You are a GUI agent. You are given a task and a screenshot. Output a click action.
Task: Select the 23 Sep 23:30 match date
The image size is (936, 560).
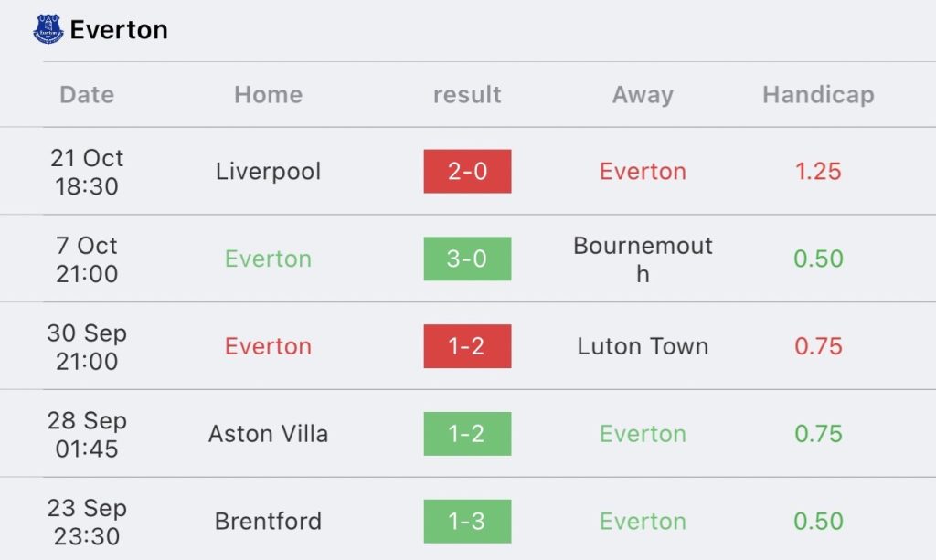[x=87, y=521]
